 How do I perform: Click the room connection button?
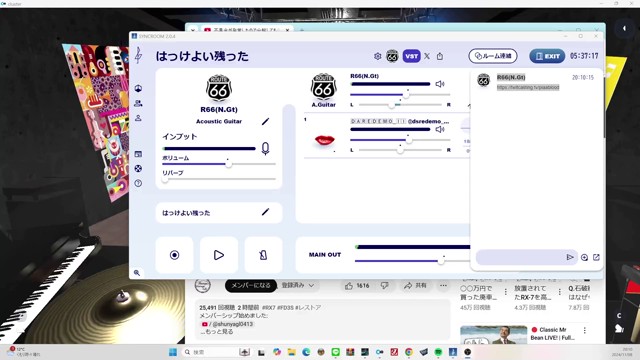[x=493, y=56]
